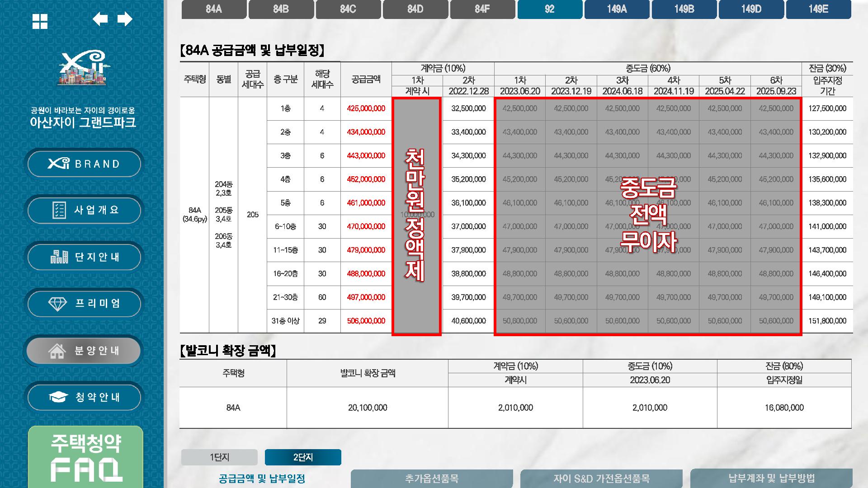
Task: Click 2nd contract payment 40,600,000
Action: click(468, 321)
